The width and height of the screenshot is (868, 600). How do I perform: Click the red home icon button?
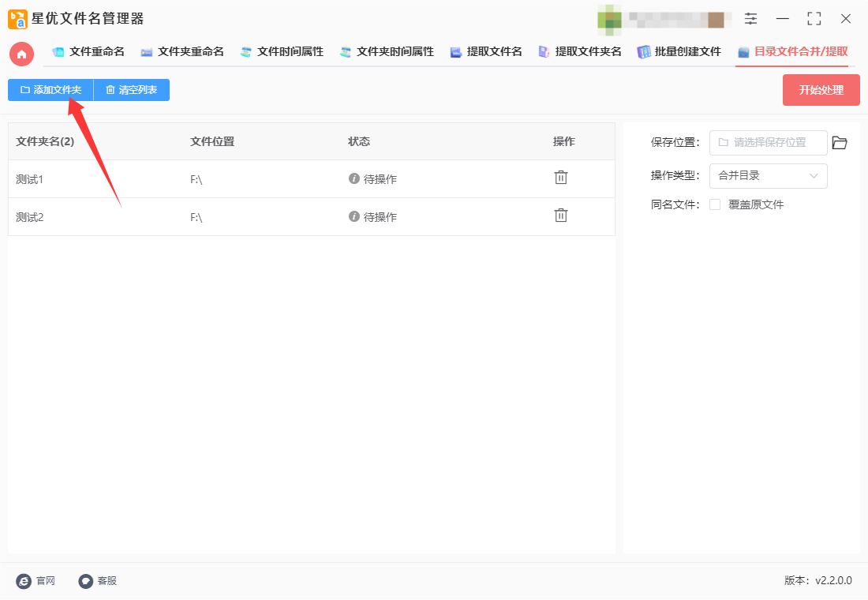[x=21, y=54]
